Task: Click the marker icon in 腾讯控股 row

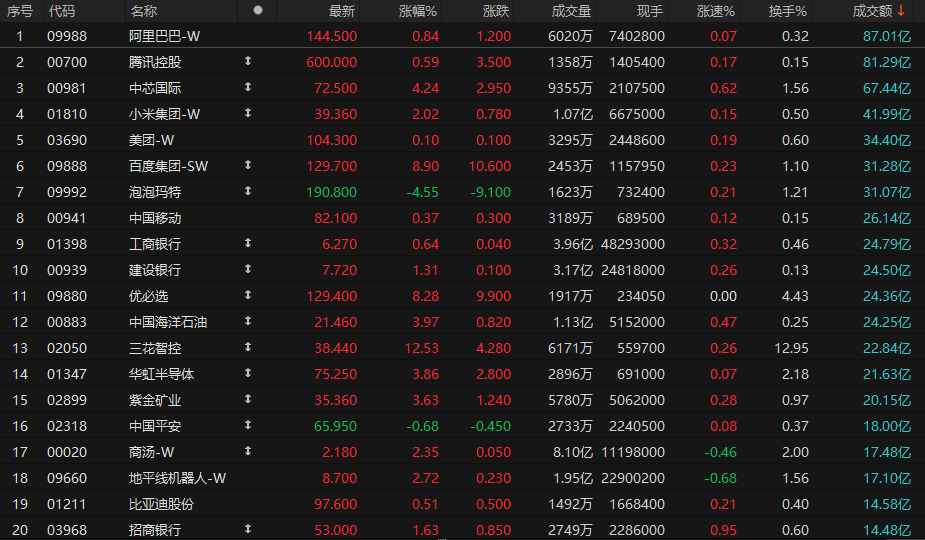Action: pyautogui.click(x=248, y=61)
